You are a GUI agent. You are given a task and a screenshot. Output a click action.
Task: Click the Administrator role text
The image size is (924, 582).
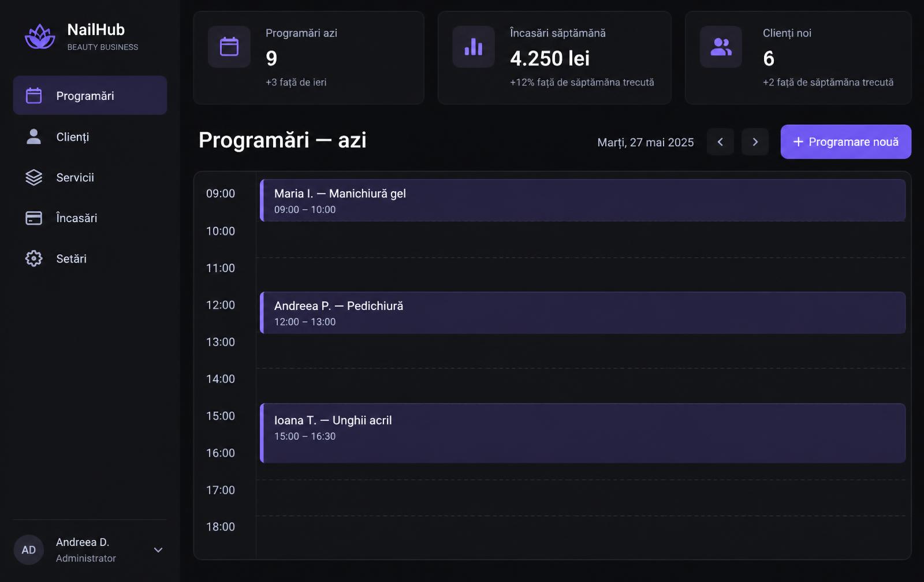pos(86,558)
